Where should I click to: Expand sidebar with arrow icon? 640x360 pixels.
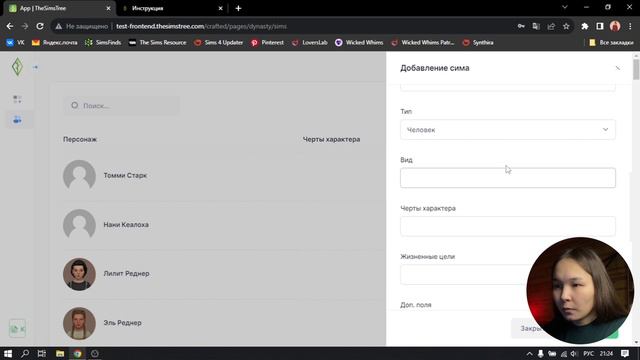coord(36,67)
